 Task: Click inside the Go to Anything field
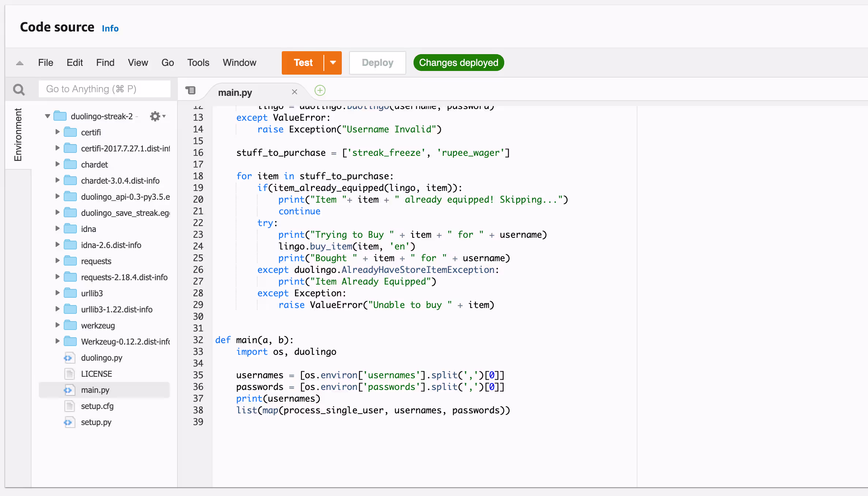click(x=104, y=89)
